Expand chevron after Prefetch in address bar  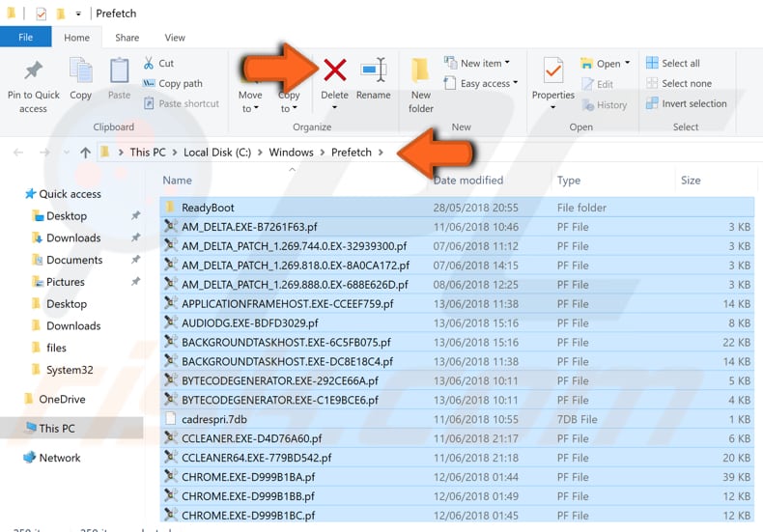click(381, 153)
